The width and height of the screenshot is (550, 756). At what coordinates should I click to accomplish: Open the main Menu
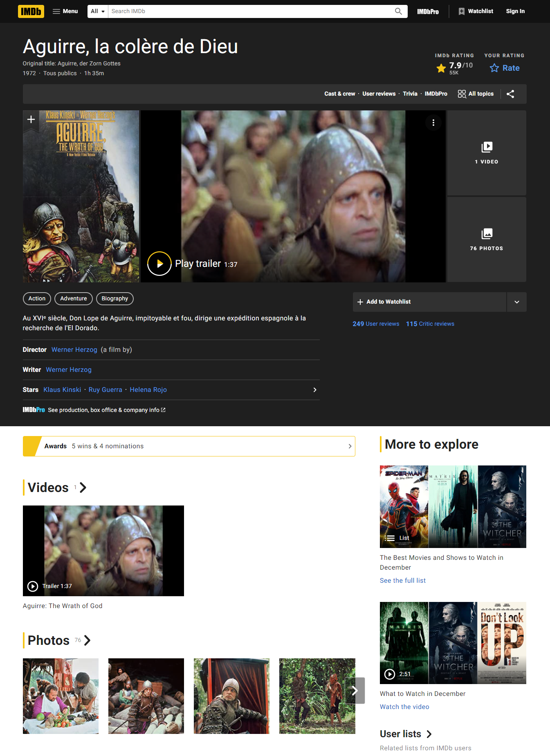[65, 11]
